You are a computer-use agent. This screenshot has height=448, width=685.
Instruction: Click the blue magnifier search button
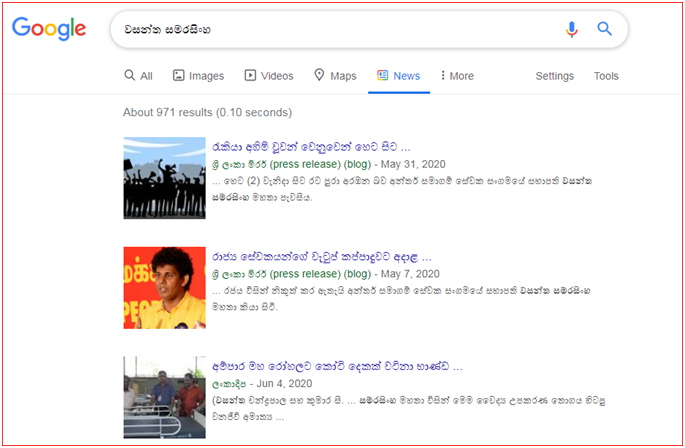tap(604, 29)
